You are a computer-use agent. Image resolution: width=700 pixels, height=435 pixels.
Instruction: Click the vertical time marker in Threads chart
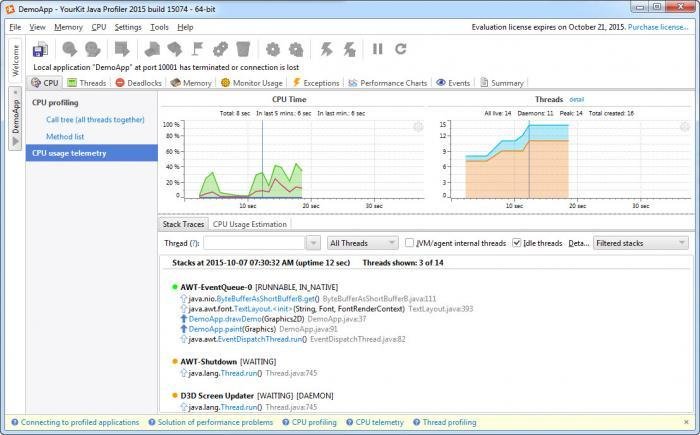[529, 159]
